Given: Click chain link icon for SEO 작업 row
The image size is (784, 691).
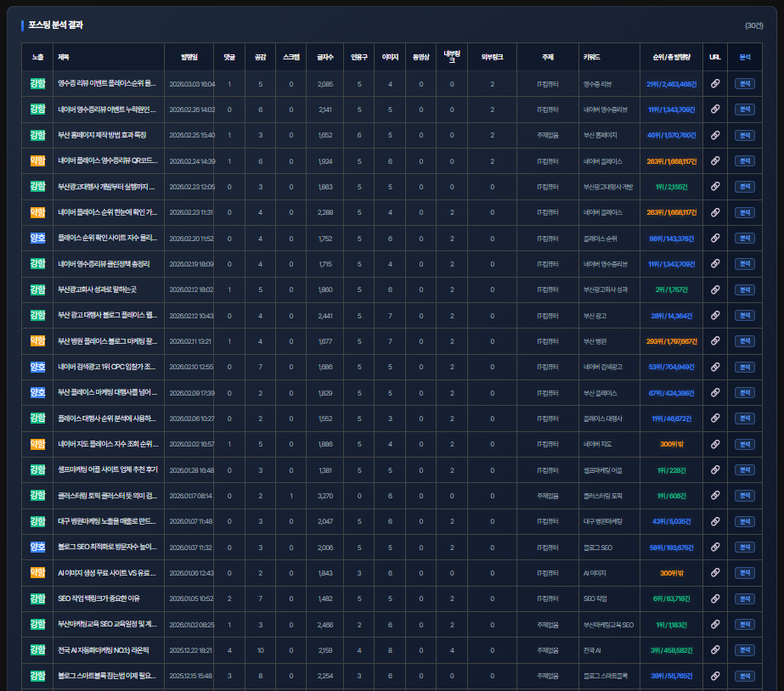Looking at the screenshot, I should point(715,598).
